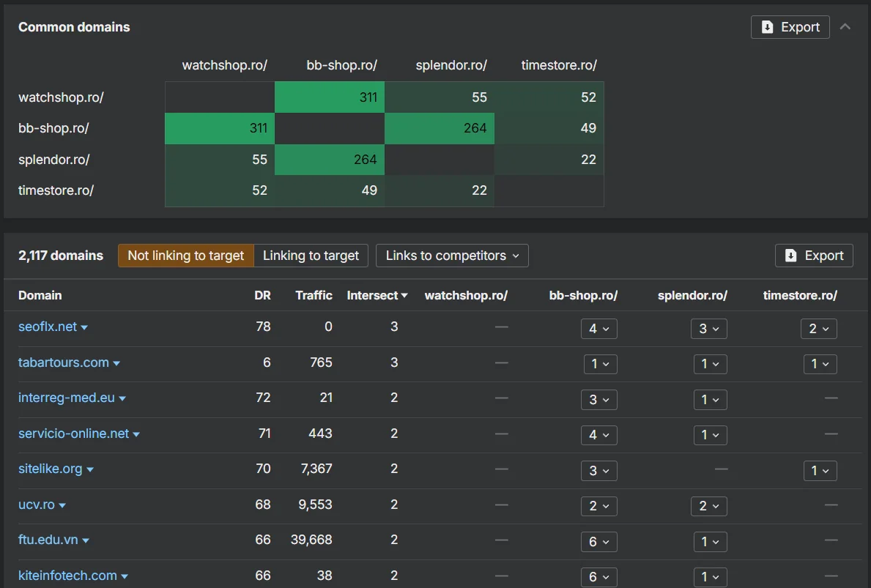
Task: Expand interreg-med.eu bb-shop.ro links count 3
Action: pos(598,400)
